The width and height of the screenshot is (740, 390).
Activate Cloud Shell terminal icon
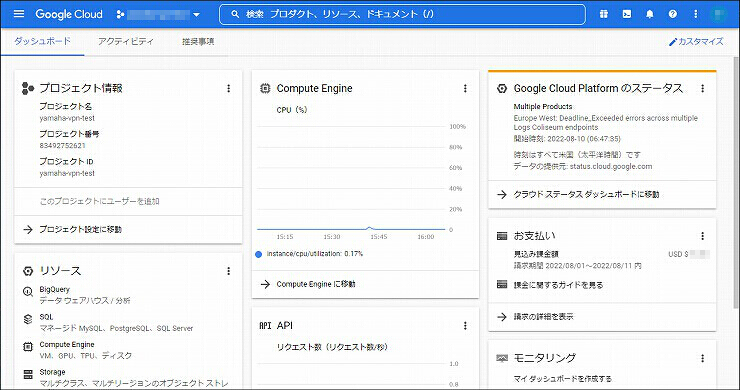point(627,14)
